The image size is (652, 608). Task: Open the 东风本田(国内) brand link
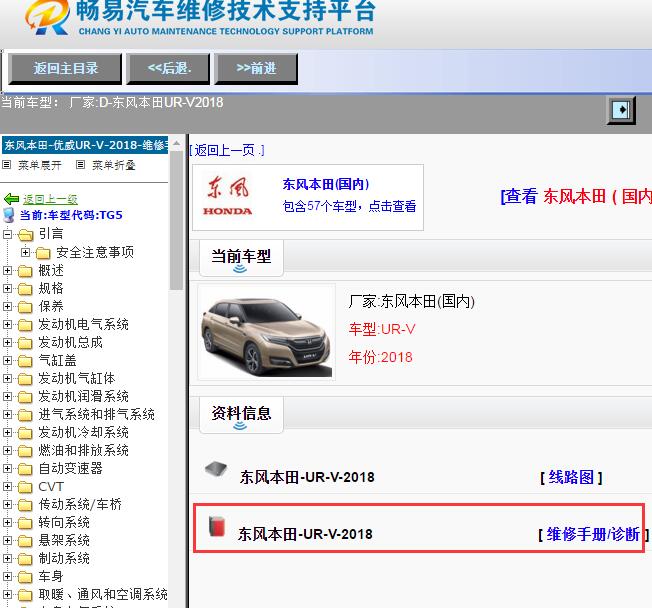click(x=326, y=184)
